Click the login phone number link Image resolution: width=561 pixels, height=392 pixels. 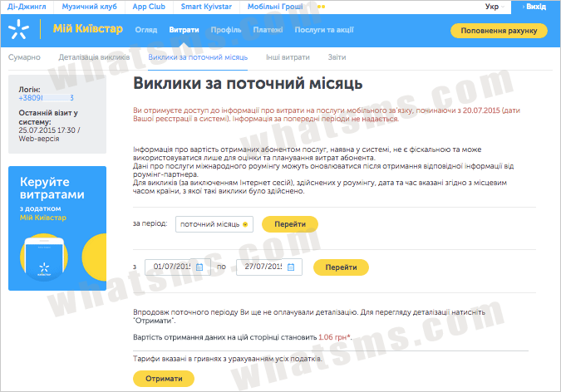pos(47,98)
